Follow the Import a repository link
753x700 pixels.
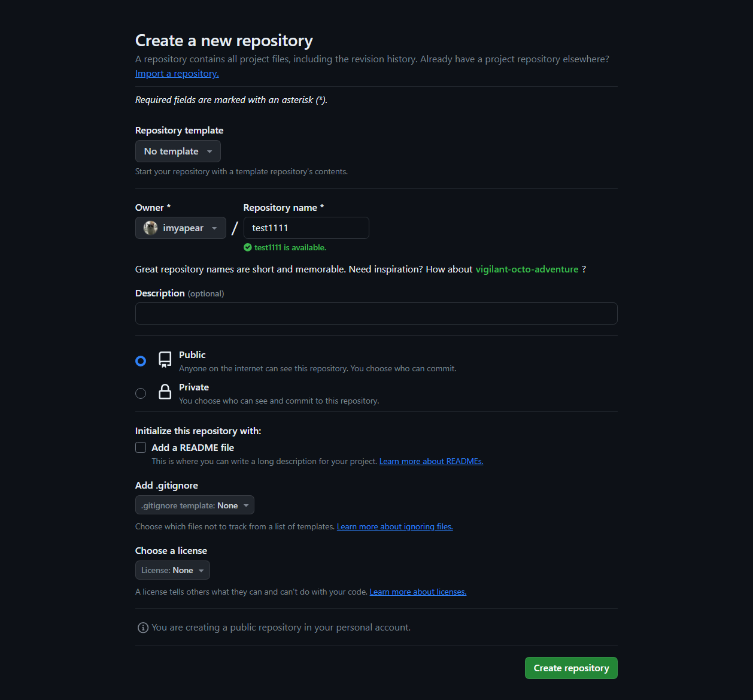(x=177, y=74)
